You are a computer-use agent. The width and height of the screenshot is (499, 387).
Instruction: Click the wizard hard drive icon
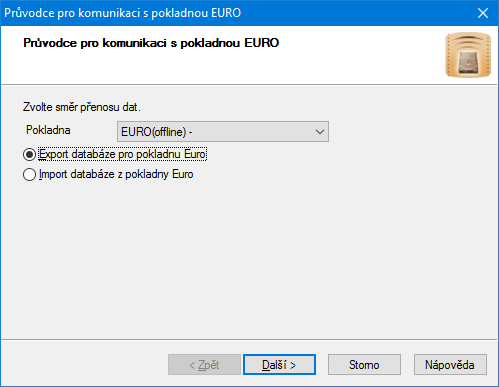pyautogui.click(x=468, y=55)
